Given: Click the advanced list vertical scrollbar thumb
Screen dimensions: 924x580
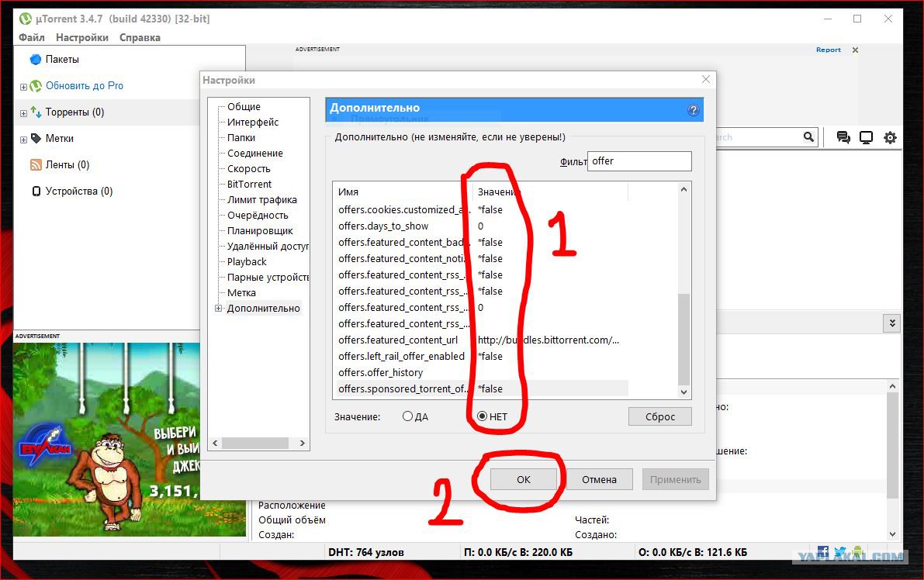Looking at the screenshot, I should coord(683,339).
